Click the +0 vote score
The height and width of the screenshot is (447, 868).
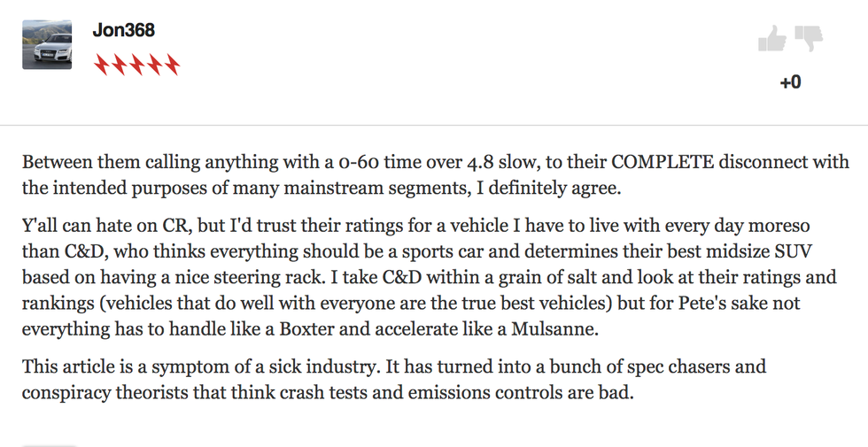(x=790, y=81)
